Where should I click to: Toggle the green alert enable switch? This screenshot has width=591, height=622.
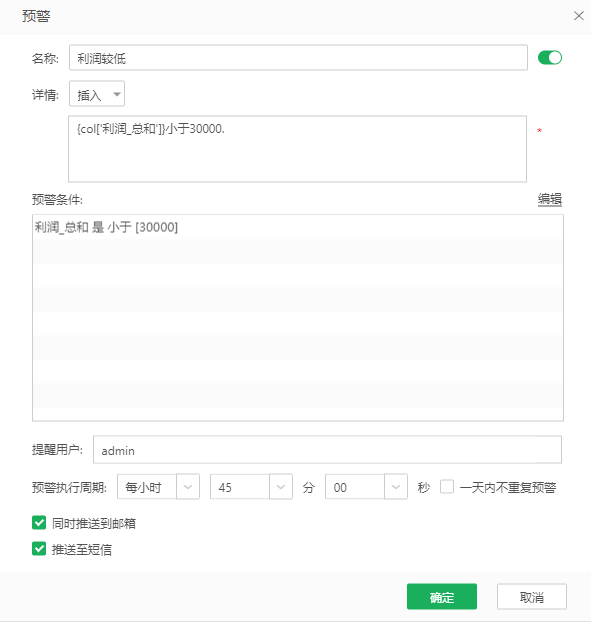[x=550, y=58]
